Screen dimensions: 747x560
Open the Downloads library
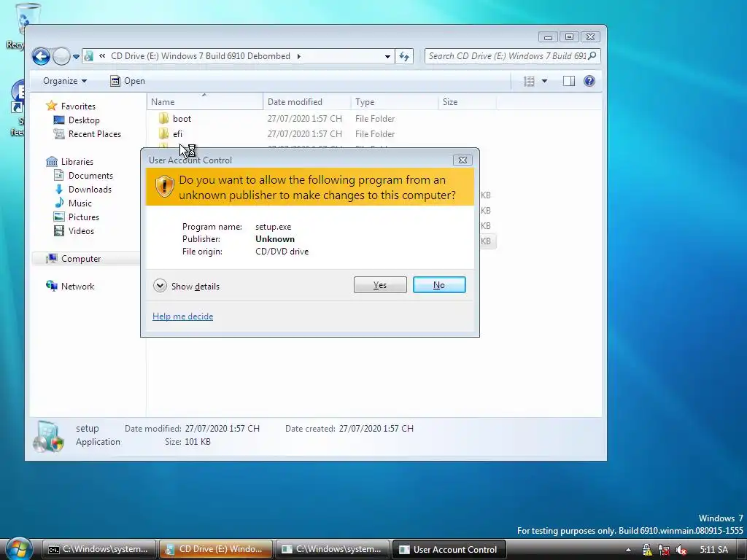point(90,189)
